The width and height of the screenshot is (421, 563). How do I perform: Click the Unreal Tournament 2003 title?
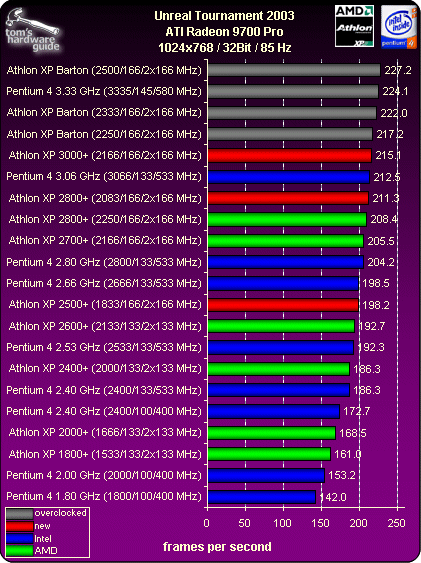coord(224,16)
